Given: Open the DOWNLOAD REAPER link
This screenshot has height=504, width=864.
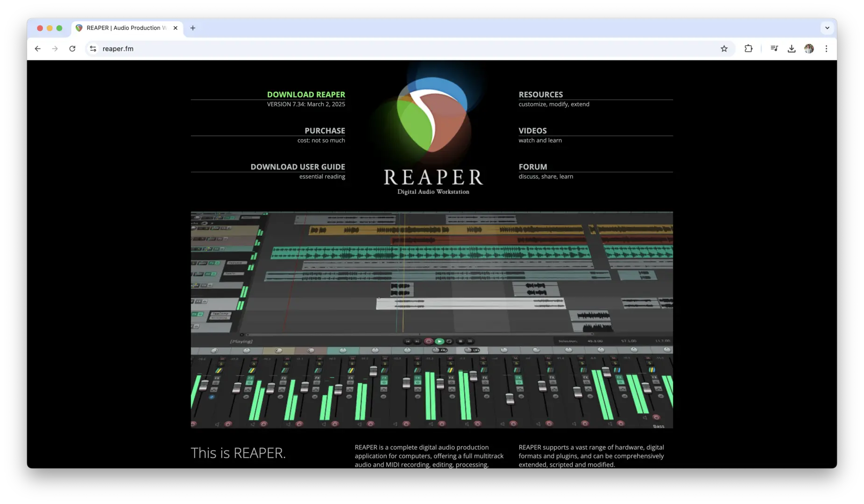Looking at the screenshot, I should [306, 94].
